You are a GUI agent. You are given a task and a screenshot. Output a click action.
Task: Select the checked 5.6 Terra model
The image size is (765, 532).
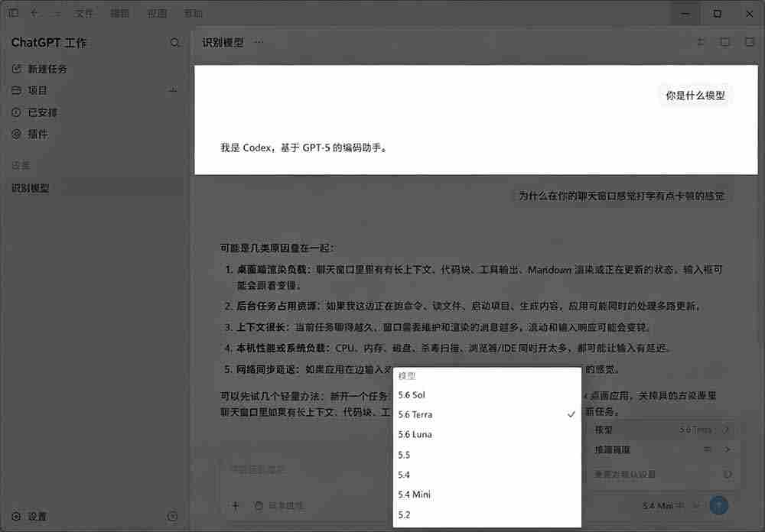487,414
